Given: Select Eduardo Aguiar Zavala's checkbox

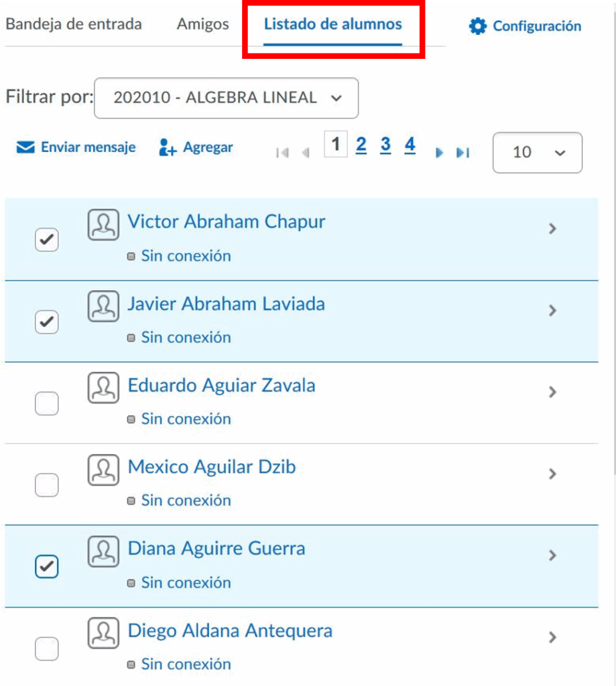Looking at the screenshot, I should (46, 403).
